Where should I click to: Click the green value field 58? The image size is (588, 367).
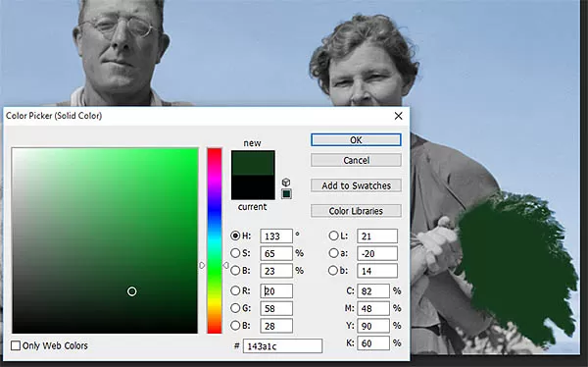coord(276,308)
